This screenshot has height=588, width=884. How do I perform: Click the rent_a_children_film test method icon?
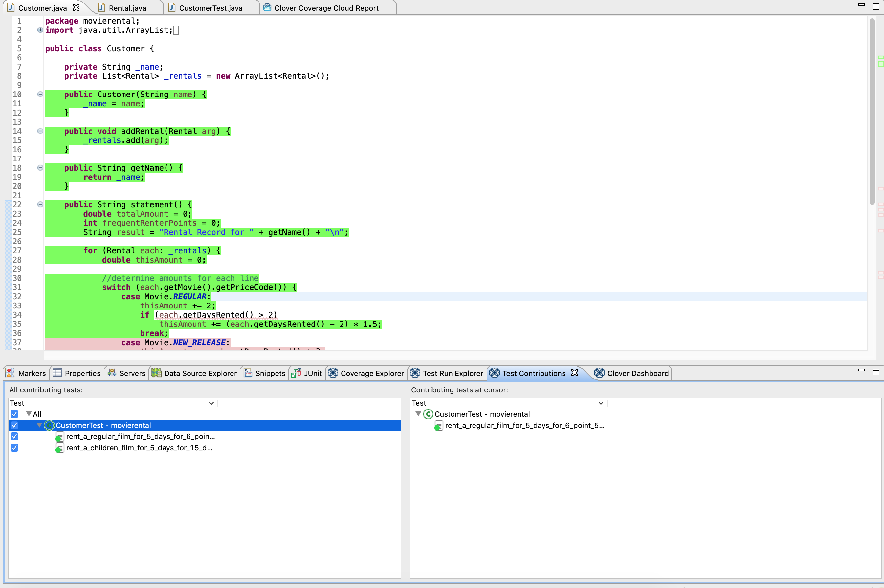click(x=59, y=448)
